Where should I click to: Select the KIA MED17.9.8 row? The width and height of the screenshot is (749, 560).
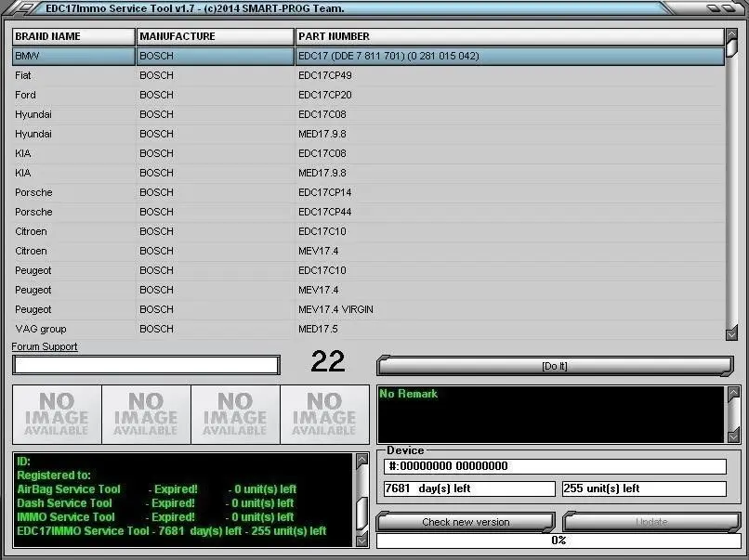point(368,173)
